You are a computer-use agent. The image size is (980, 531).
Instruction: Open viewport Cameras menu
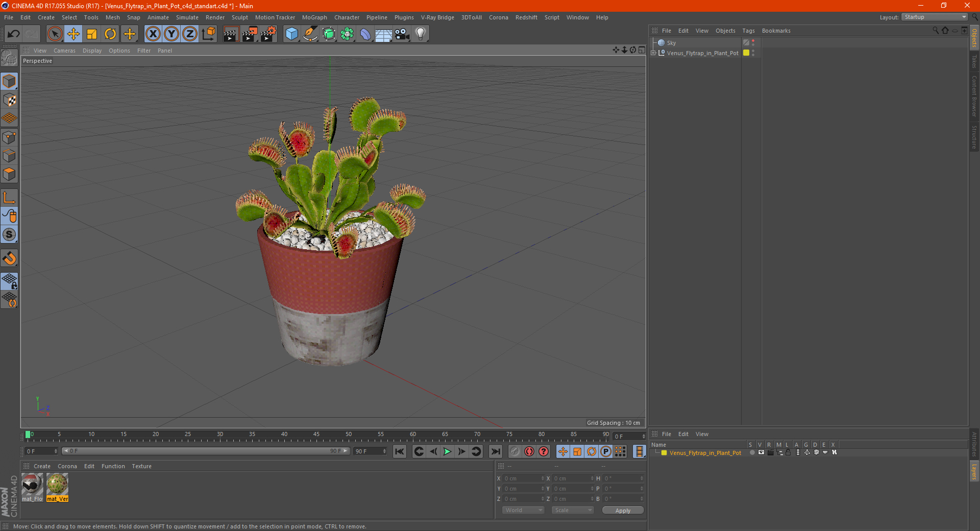coord(64,51)
